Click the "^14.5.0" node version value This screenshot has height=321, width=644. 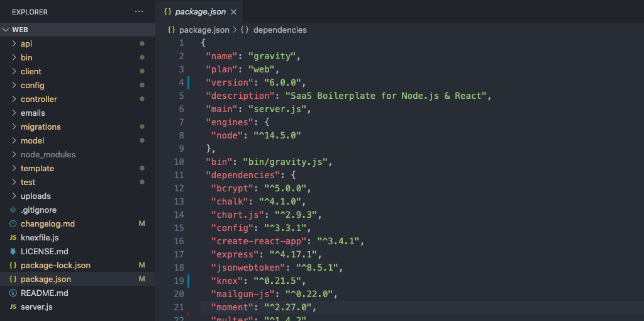277,135
